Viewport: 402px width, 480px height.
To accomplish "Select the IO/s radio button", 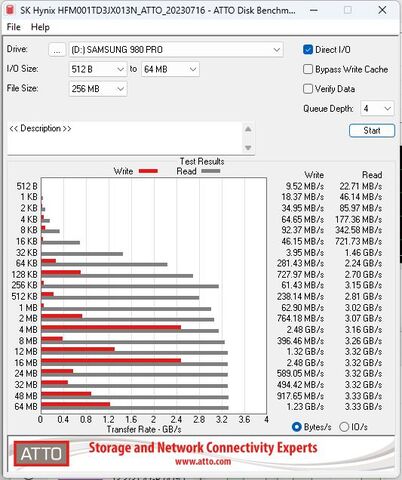I will click(344, 427).
